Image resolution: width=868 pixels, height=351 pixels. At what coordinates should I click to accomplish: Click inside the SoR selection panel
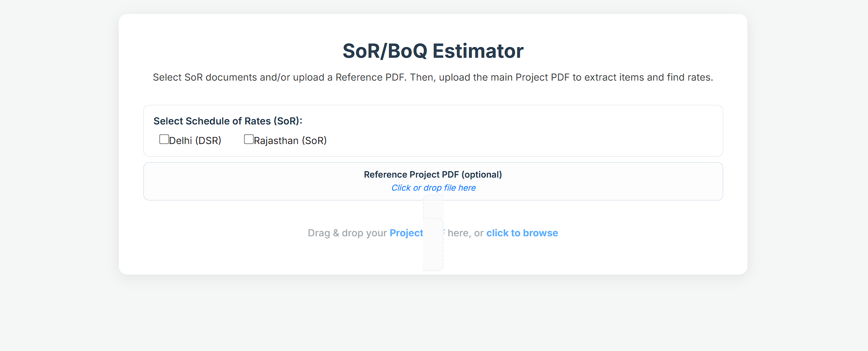tap(512, 131)
